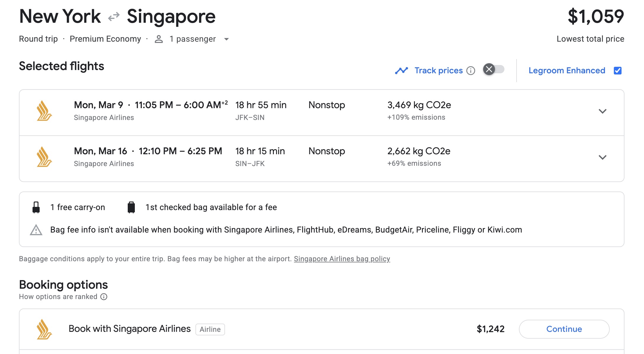Click the Round trip label
The image size is (644, 354).
(x=38, y=39)
